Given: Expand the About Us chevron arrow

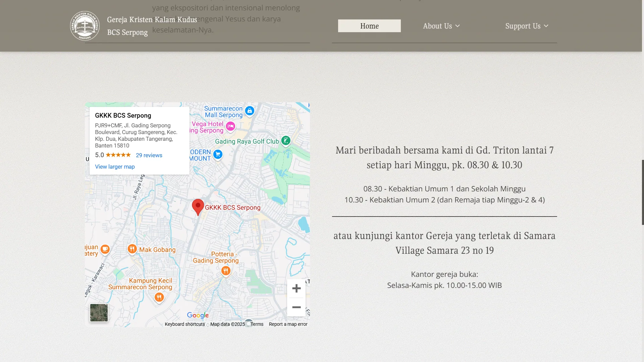Looking at the screenshot, I should point(458,26).
